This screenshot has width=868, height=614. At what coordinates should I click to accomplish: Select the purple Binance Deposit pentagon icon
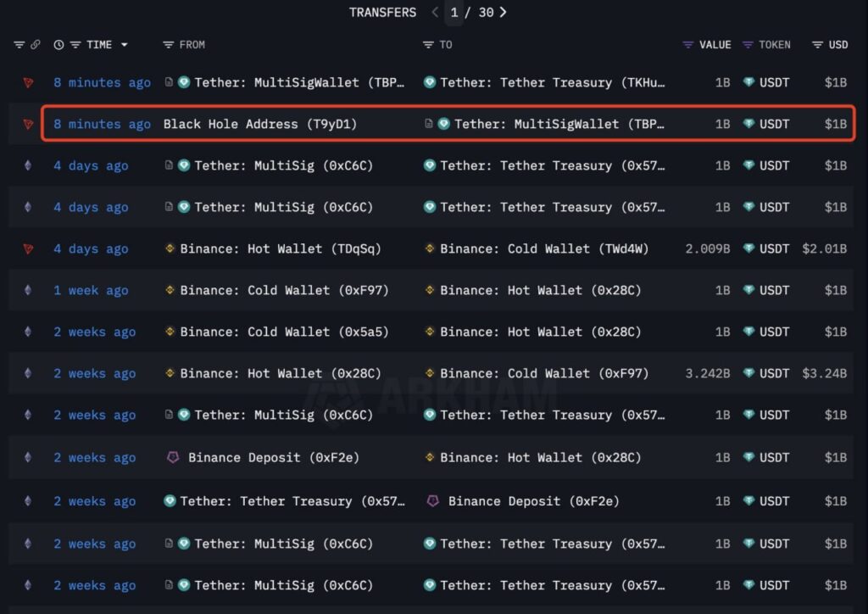173,457
